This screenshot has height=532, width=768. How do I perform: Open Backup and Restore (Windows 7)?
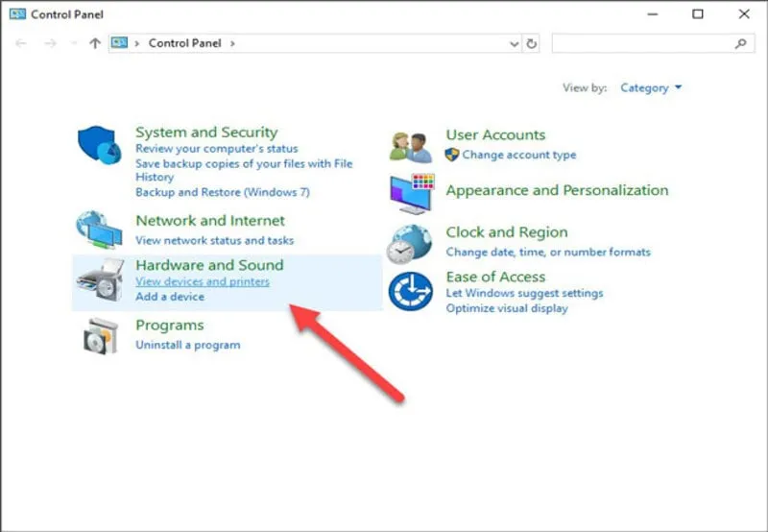(x=222, y=192)
